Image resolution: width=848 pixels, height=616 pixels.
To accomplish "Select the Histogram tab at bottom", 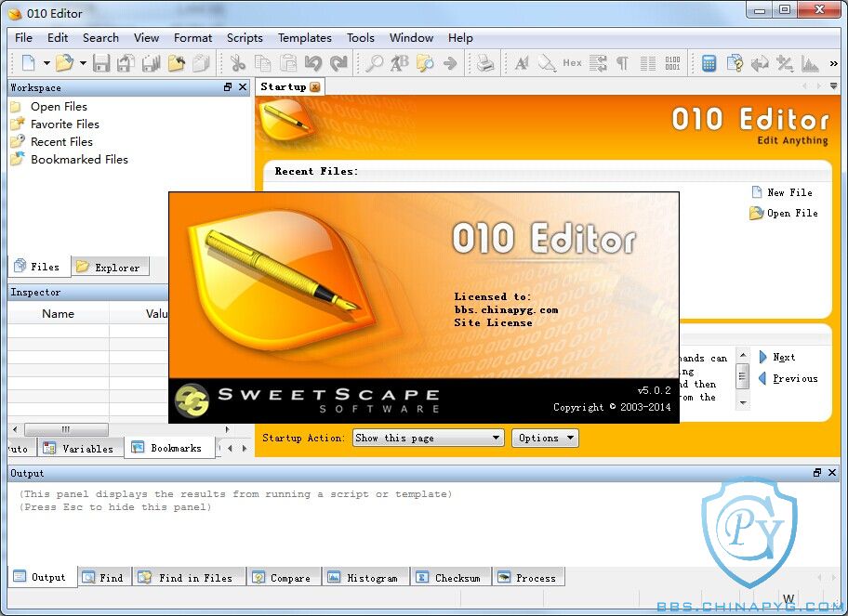I will (x=365, y=578).
